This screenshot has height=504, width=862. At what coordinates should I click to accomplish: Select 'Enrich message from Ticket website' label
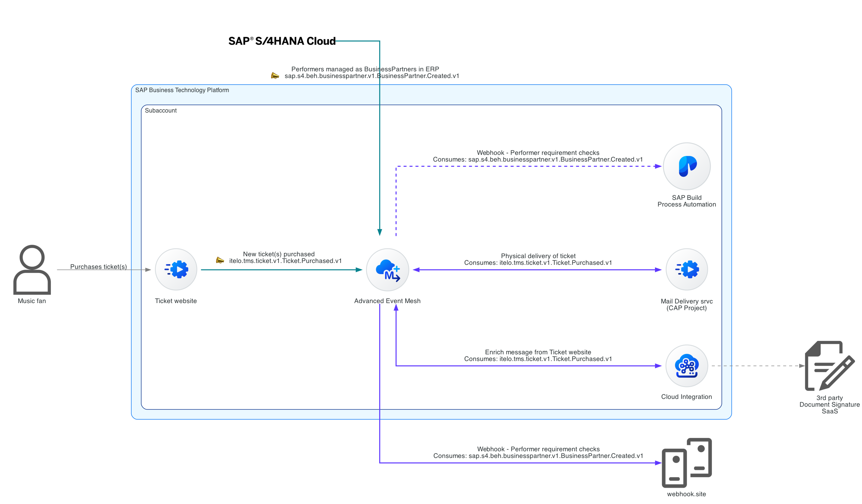pos(538,352)
